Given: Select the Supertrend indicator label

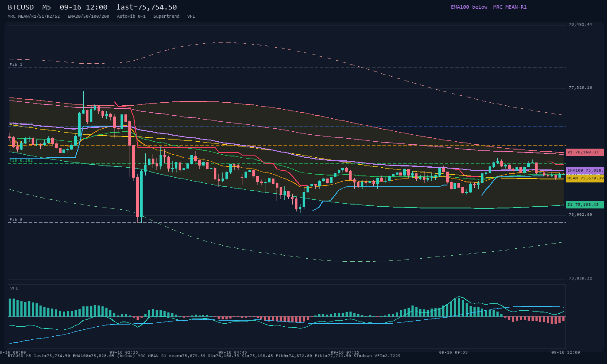Looking at the screenshot, I should tap(166, 16).
